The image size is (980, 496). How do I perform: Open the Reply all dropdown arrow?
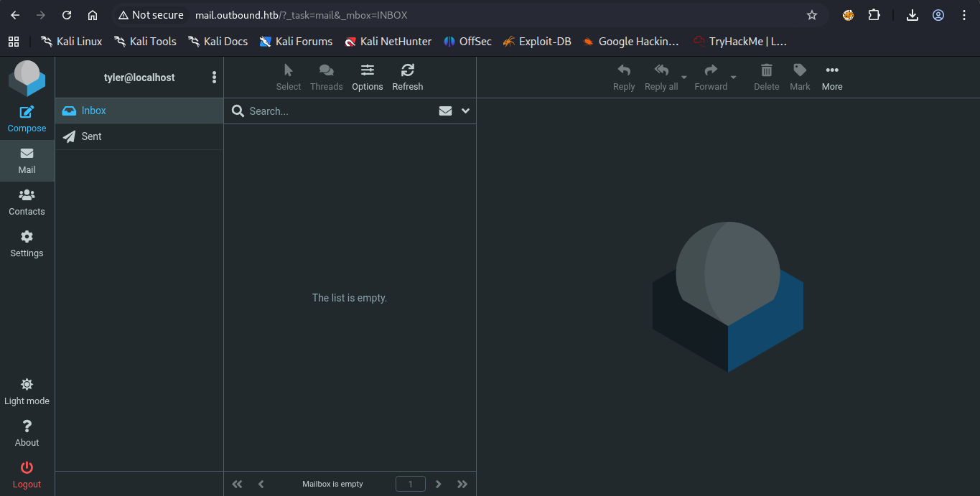point(684,78)
